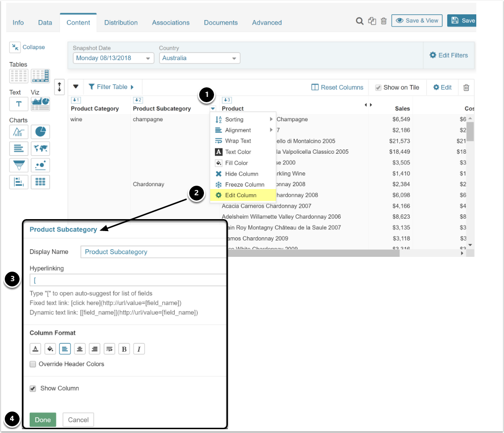Insert a world map chart
This screenshot has height=433, width=504.
point(40,149)
